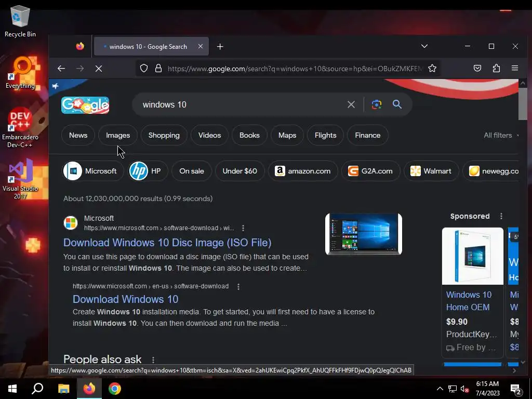Show site security info via padlock icon
The height and width of the screenshot is (399, 532).
[158, 69]
